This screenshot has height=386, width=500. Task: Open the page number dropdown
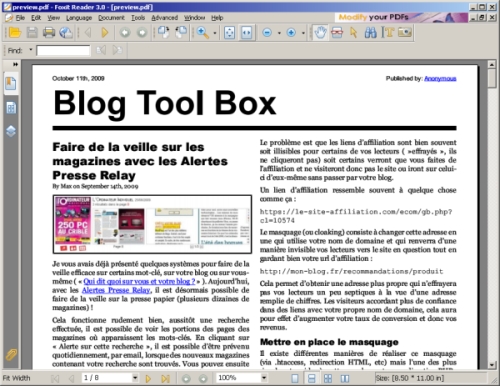click(x=135, y=378)
